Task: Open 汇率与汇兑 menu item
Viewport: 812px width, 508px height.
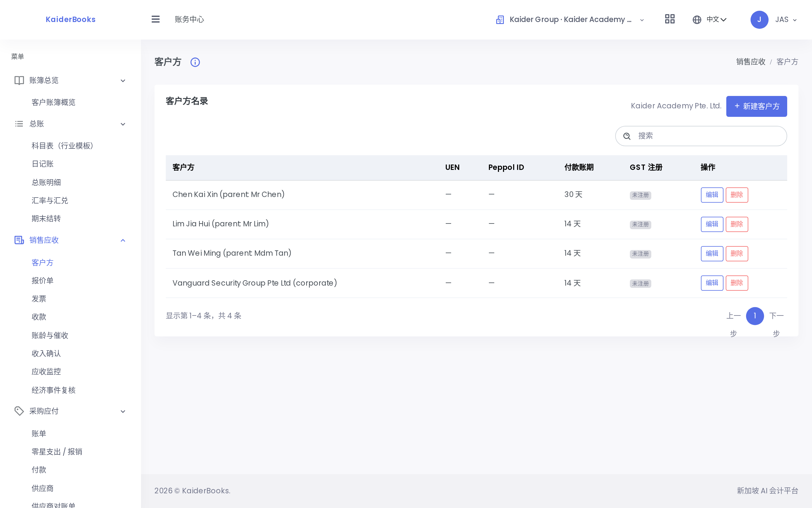Action: coord(50,201)
